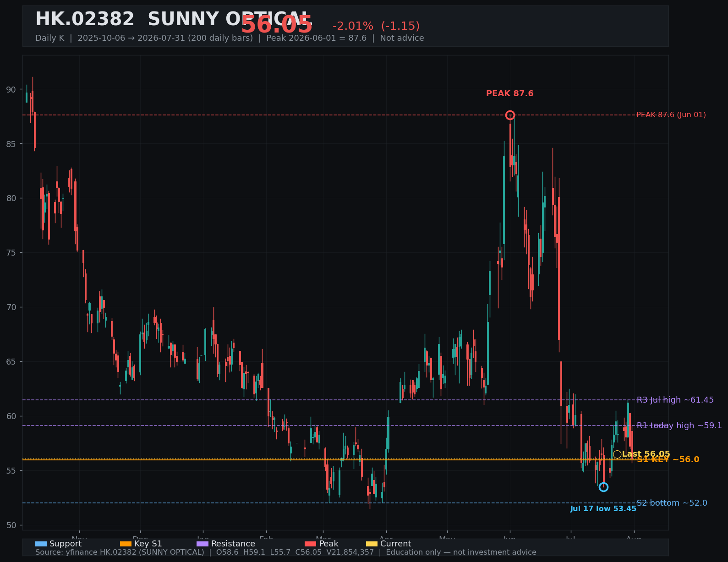Click the orange Key S1 legend swatch
The width and height of the screenshot is (728, 562).
[126, 544]
